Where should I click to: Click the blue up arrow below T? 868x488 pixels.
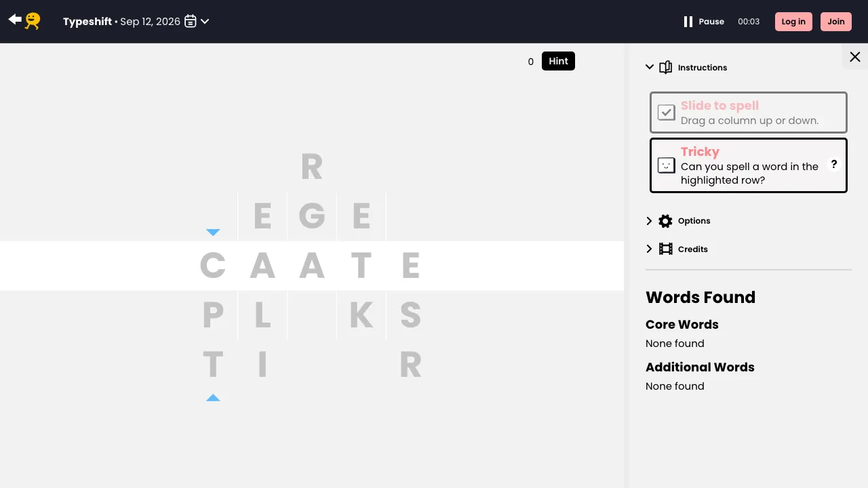[x=213, y=398]
